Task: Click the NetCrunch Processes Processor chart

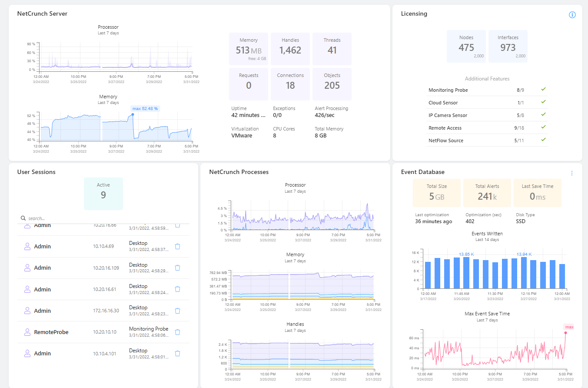Action: (303, 215)
